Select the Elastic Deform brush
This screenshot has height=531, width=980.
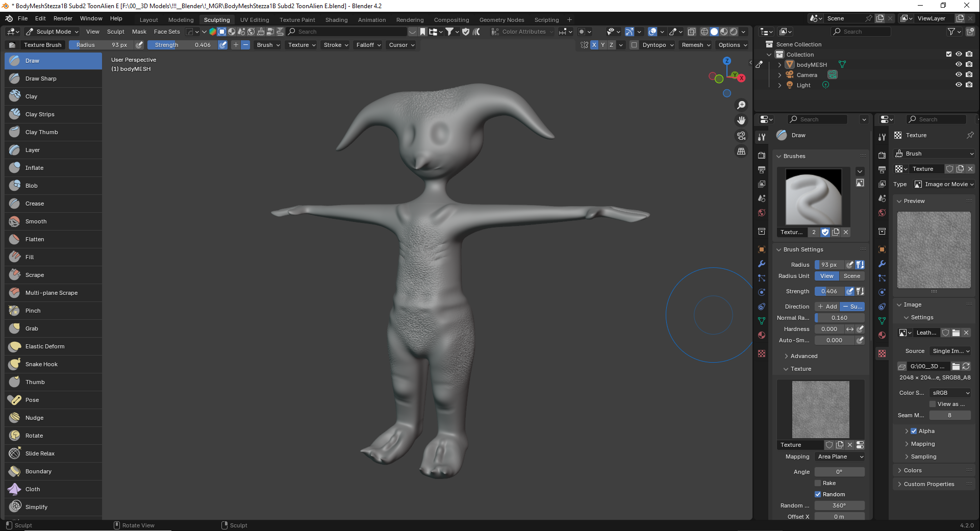pos(54,346)
